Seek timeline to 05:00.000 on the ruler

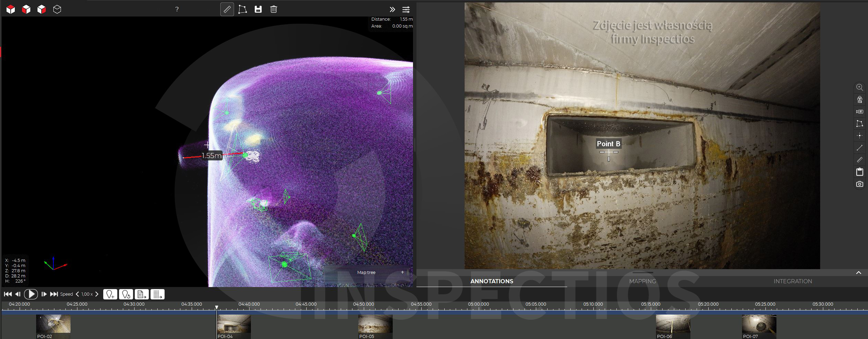478,304
